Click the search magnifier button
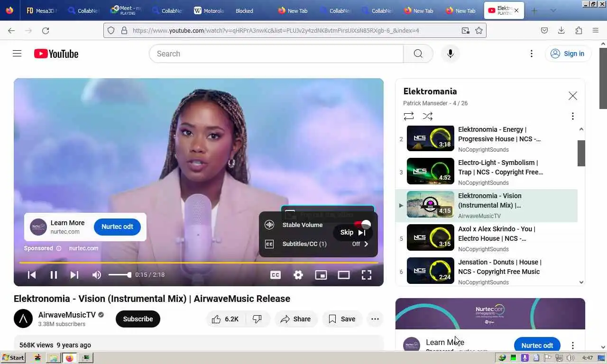607x364 pixels. [x=418, y=54]
